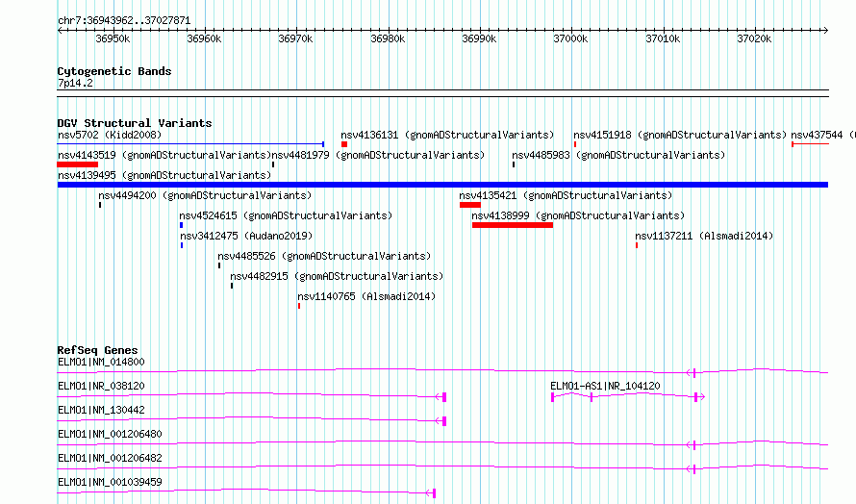
Task: Click the RefSeq Genes track title
Action: coord(97,350)
